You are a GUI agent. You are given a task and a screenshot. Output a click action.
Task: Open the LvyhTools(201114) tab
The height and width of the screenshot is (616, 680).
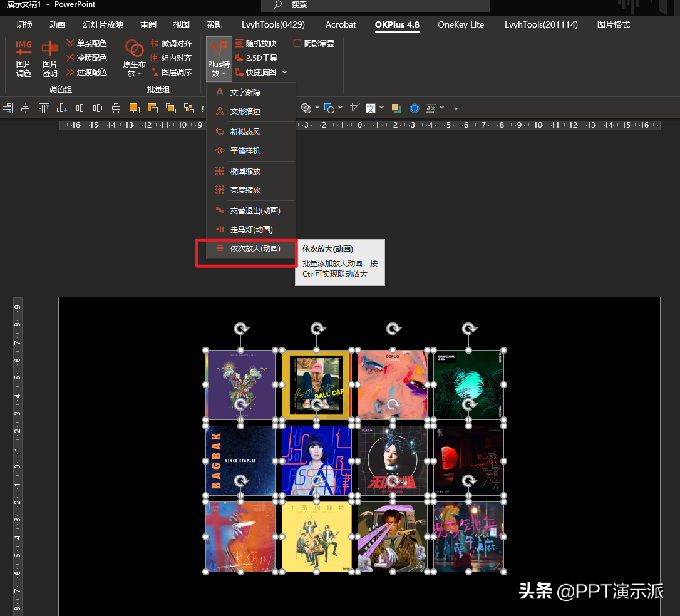[541, 24]
